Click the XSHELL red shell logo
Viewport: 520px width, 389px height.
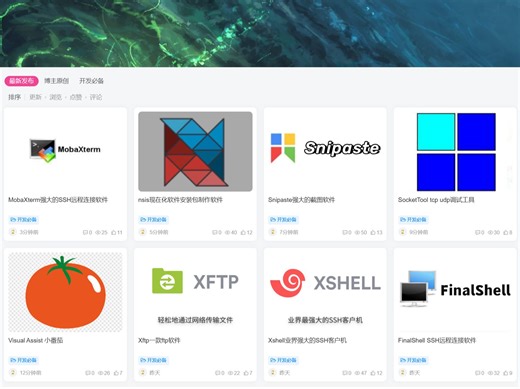pos(287,283)
